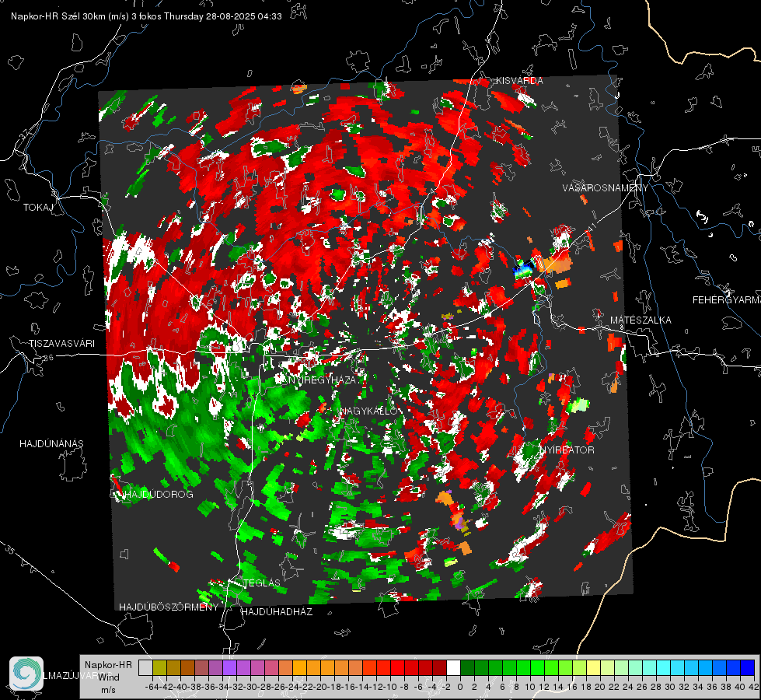Click the -64 value on the legend scale
The height and width of the screenshot is (700, 761).
pos(152,688)
